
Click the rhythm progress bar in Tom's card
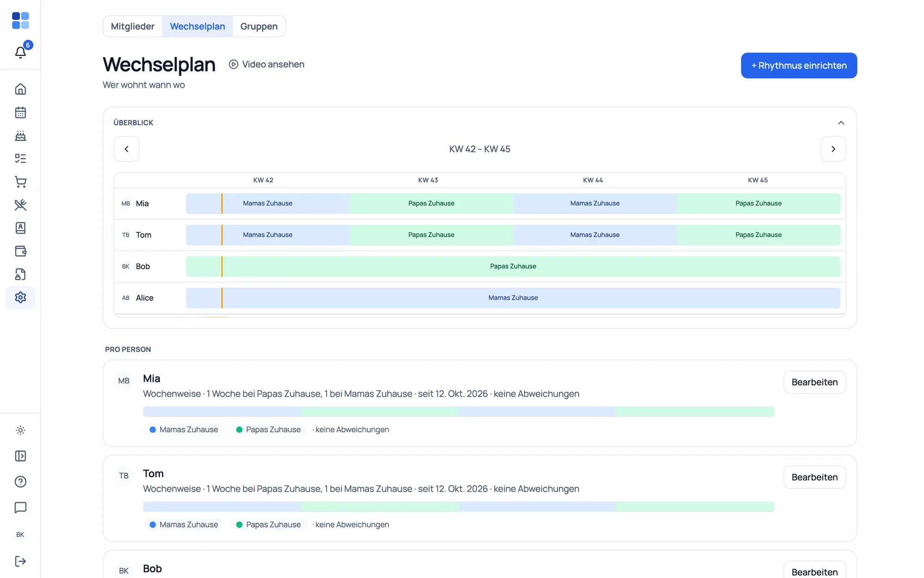click(x=459, y=507)
